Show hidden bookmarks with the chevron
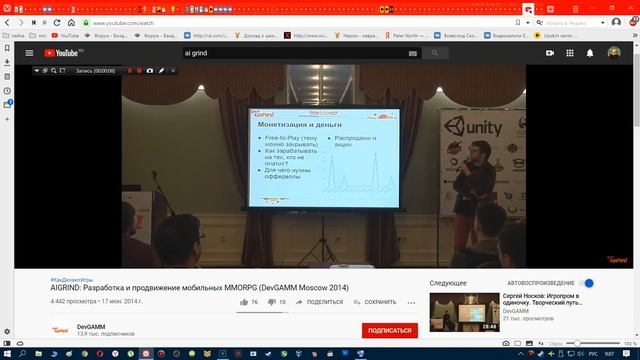This screenshot has width=640, height=360. coord(635,36)
